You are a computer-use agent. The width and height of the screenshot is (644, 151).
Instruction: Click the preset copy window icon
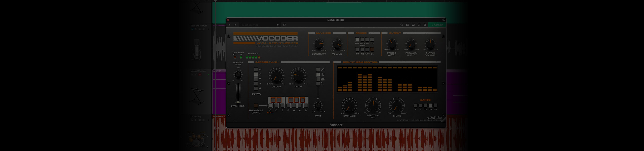coord(285,25)
